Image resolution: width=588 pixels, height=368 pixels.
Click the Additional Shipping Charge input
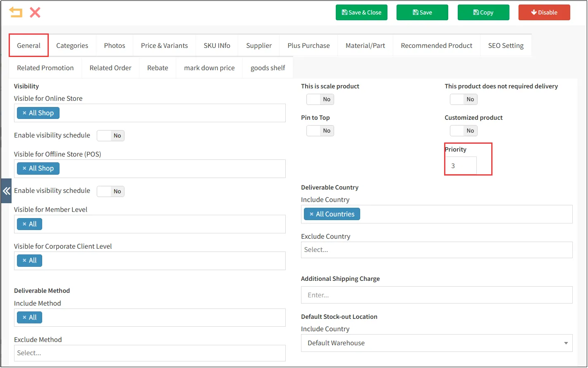(x=436, y=295)
